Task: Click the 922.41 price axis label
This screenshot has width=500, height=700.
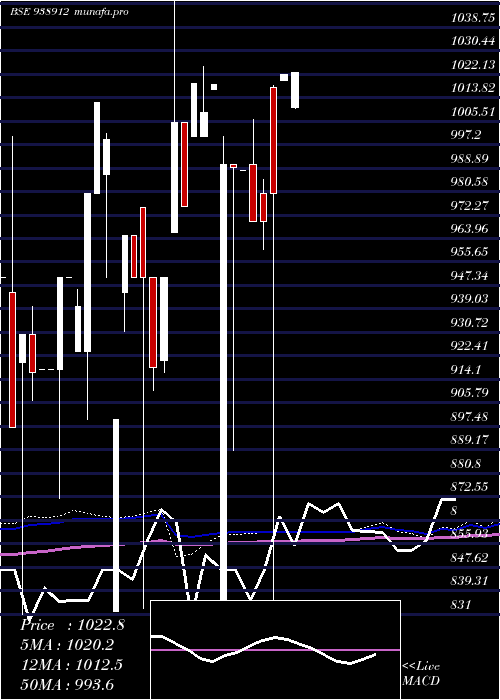Action: [470, 346]
